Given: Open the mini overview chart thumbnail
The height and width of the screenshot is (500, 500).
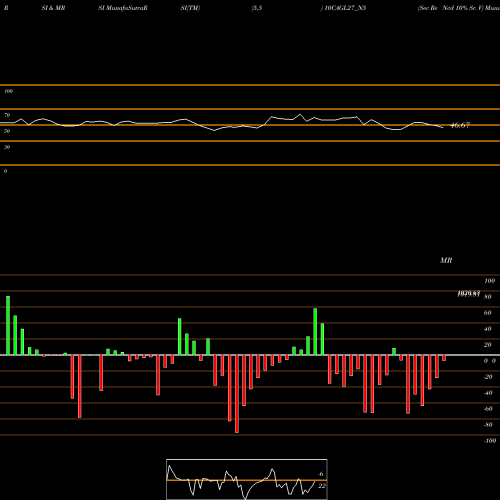Looking at the screenshot, I should tap(247, 479).
